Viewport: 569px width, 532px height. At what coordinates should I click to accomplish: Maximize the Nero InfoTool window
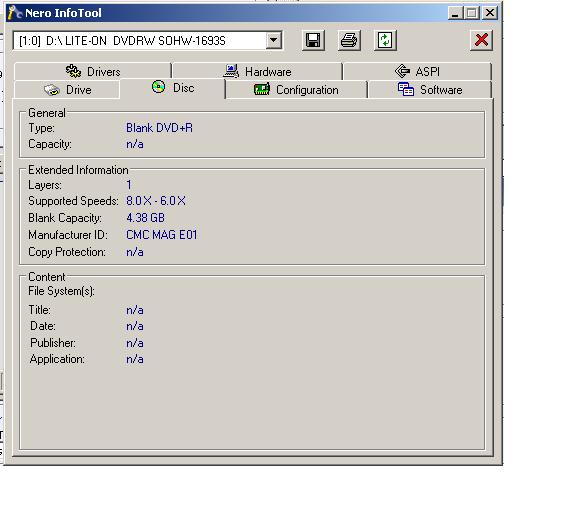point(472,13)
